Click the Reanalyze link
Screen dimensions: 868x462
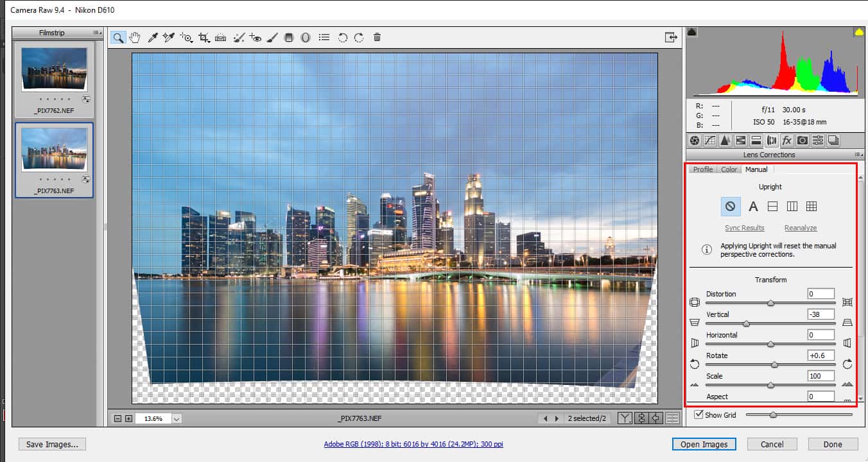(x=800, y=228)
